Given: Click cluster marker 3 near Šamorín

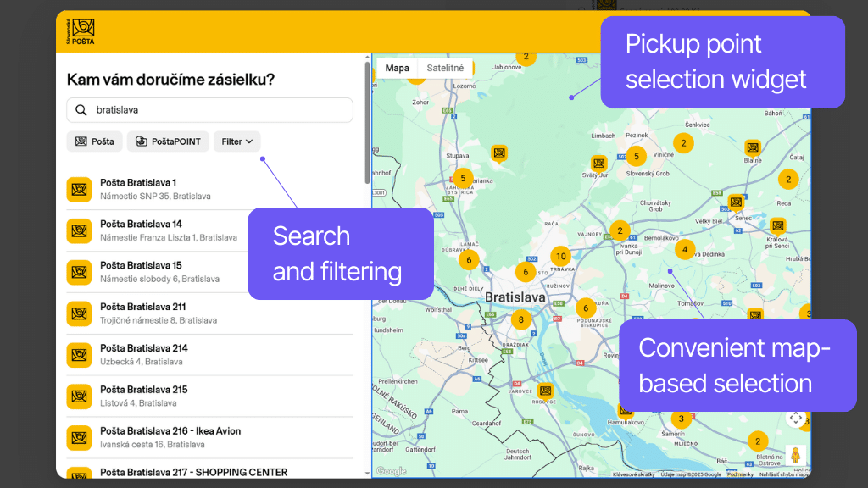Looking at the screenshot, I should pos(682,419).
